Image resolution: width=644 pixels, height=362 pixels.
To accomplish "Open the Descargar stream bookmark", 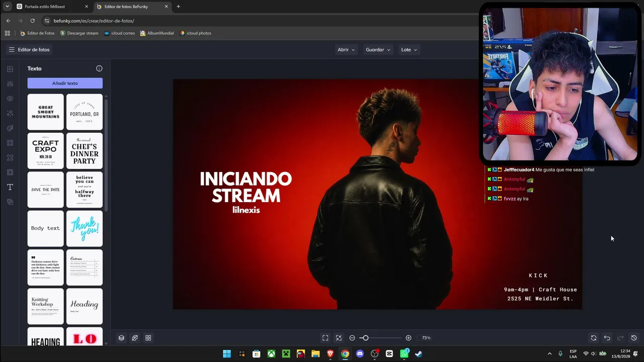I will pos(79,33).
